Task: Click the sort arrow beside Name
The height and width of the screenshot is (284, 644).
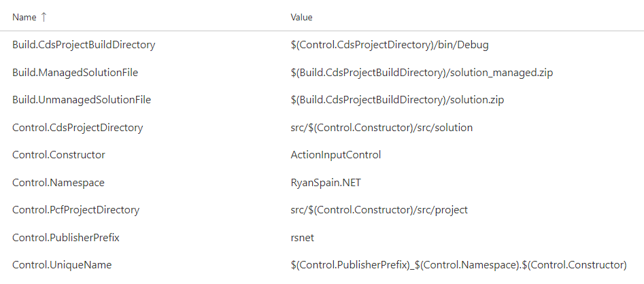Action: click(44, 17)
